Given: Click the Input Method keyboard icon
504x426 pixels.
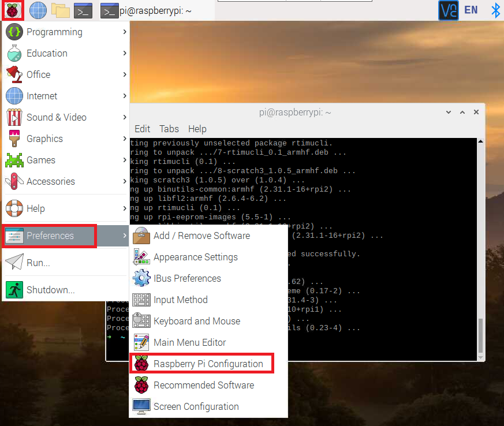Looking at the screenshot, I should [x=141, y=300].
